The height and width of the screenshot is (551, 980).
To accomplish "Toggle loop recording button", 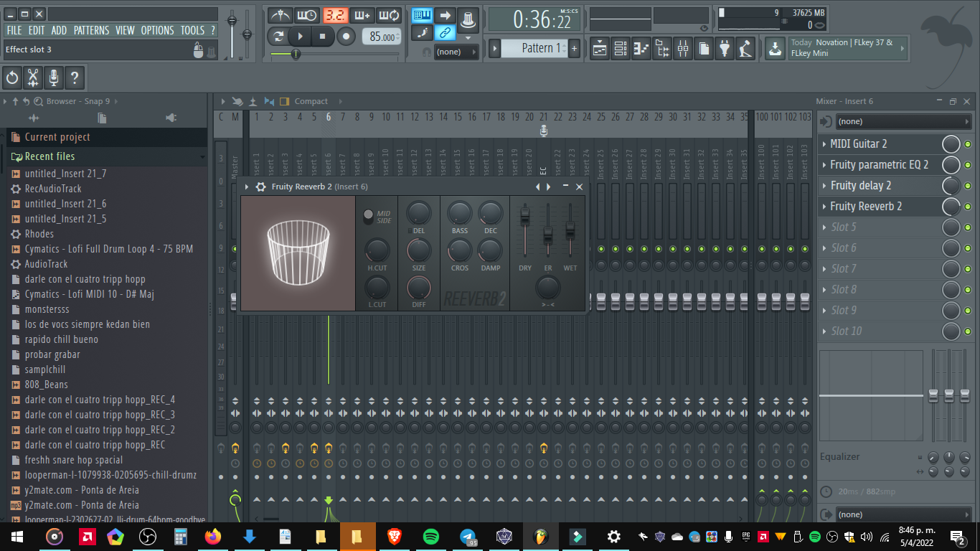I will tap(389, 15).
